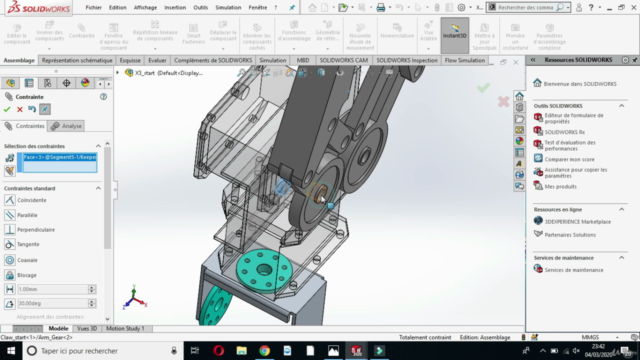The width and height of the screenshot is (640, 360).
Task: Open the PropertyManager tab
Action: pyautogui.click(x=29, y=83)
